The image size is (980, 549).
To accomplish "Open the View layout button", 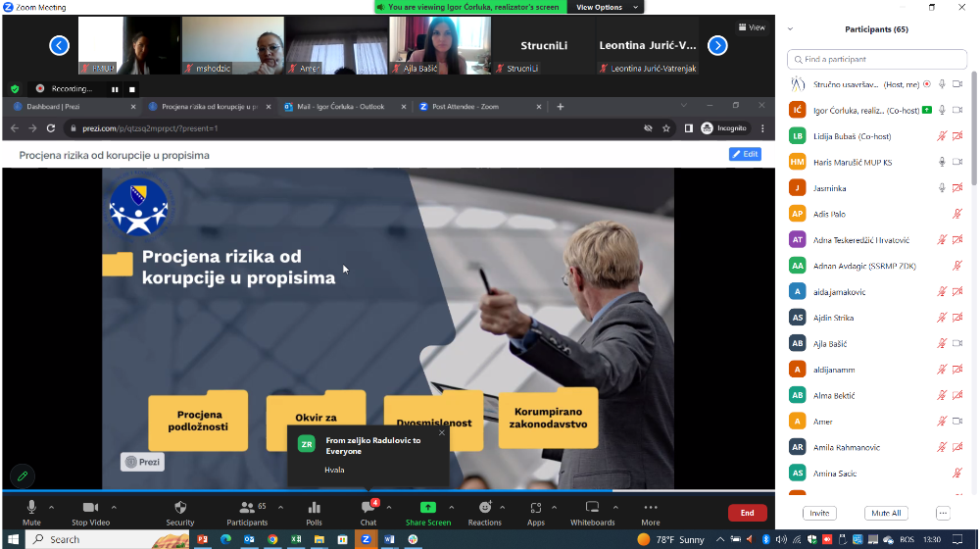I will click(x=752, y=27).
